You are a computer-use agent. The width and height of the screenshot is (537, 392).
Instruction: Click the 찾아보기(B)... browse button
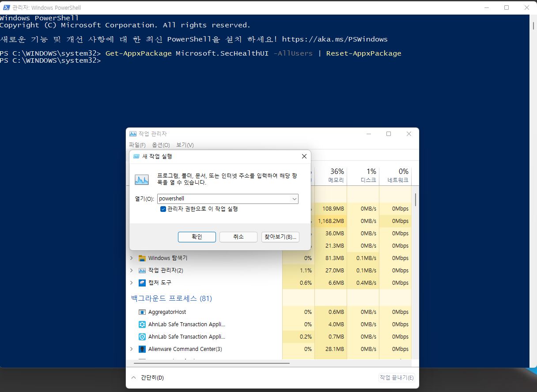click(280, 237)
